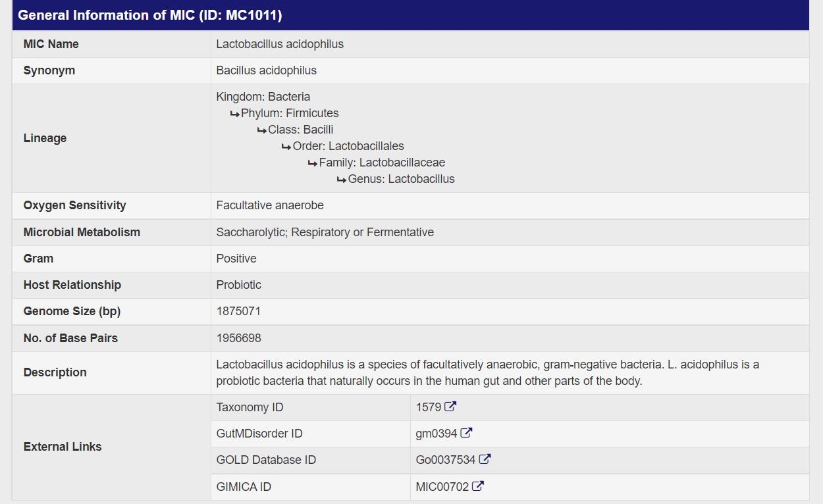823x504 pixels.
Task: Open the Taxonomy ID 1579 link
Action: click(429, 407)
